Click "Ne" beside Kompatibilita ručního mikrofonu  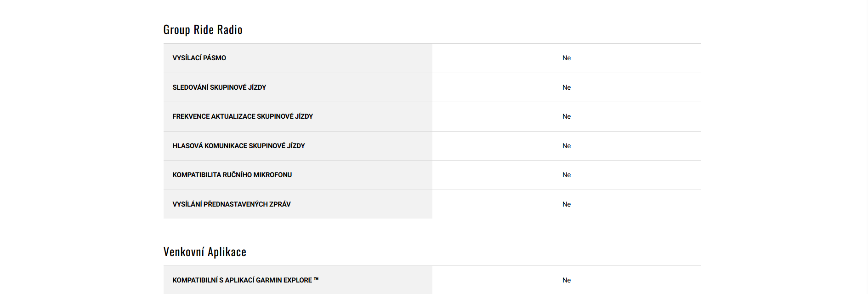(566, 175)
